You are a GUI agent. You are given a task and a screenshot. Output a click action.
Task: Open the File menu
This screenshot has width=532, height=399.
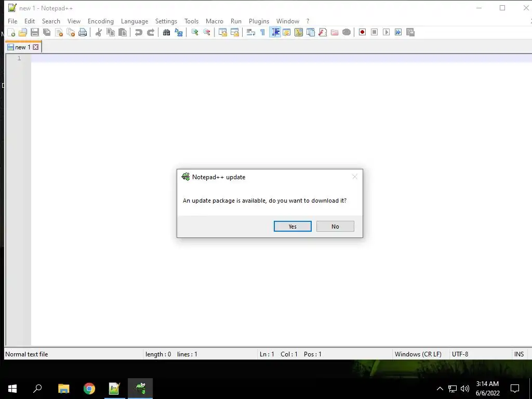point(12,21)
